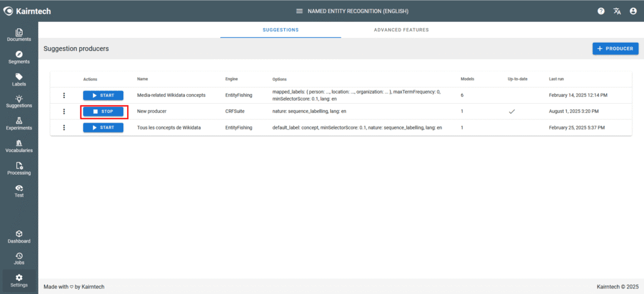Select the New producer name cell
Image resolution: width=644 pixels, height=294 pixels.
[x=152, y=111]
